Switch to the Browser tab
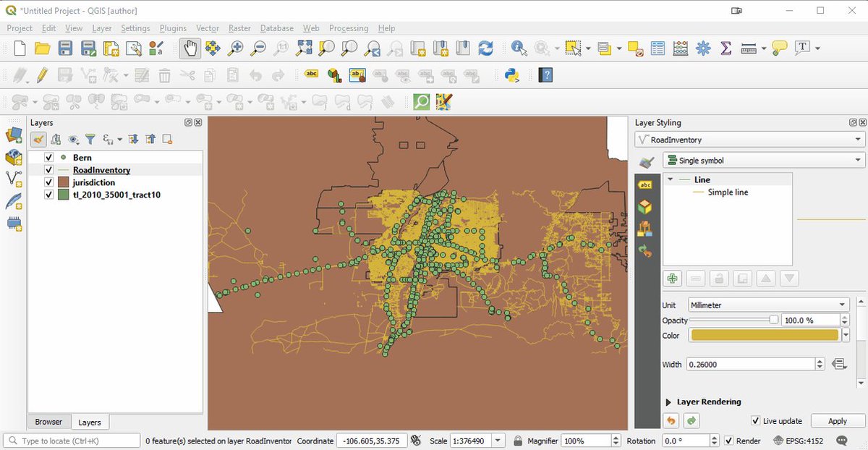The image size is (868, 450). point(48,422)
